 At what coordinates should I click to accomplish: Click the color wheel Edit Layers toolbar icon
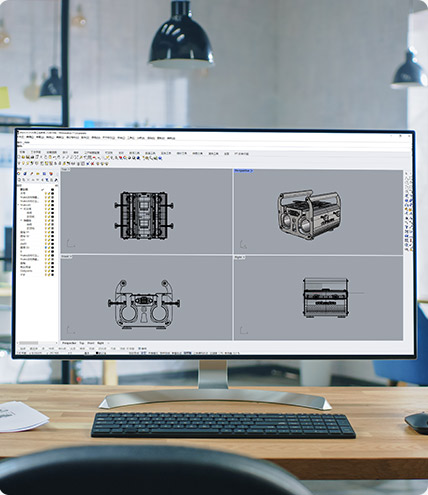click(125, 158)
